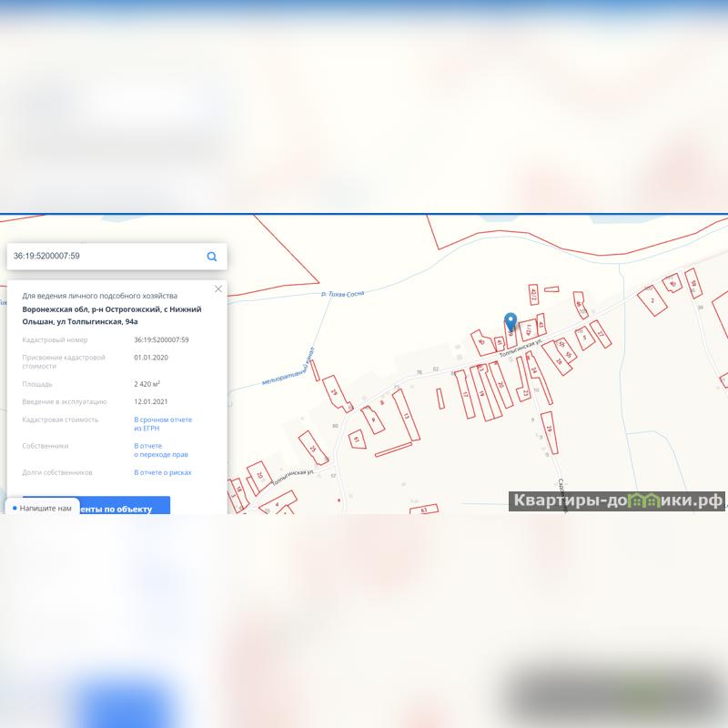Image resolution: width=728 pixels, height=728 pixels.
Task: Pick land parcel labeled 20
Action: [499, 385]
